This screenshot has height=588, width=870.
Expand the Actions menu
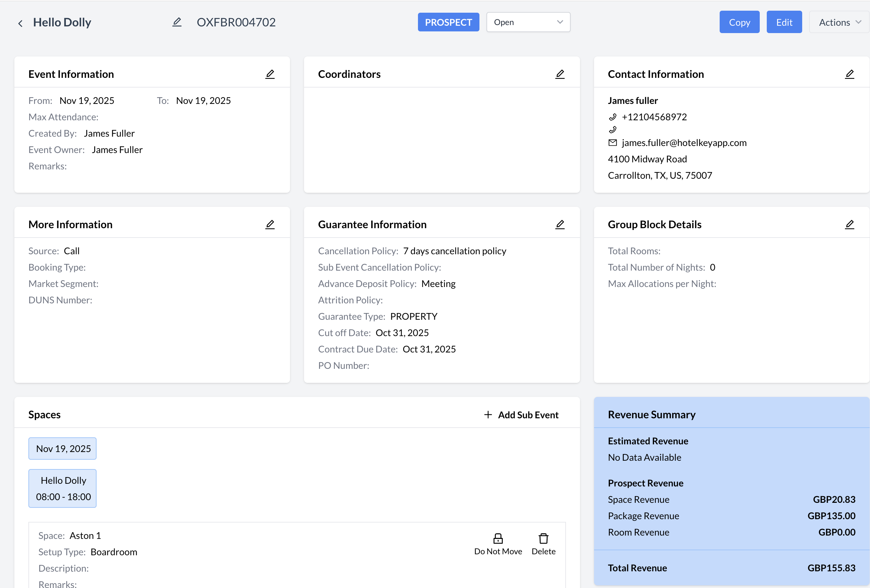839,22
